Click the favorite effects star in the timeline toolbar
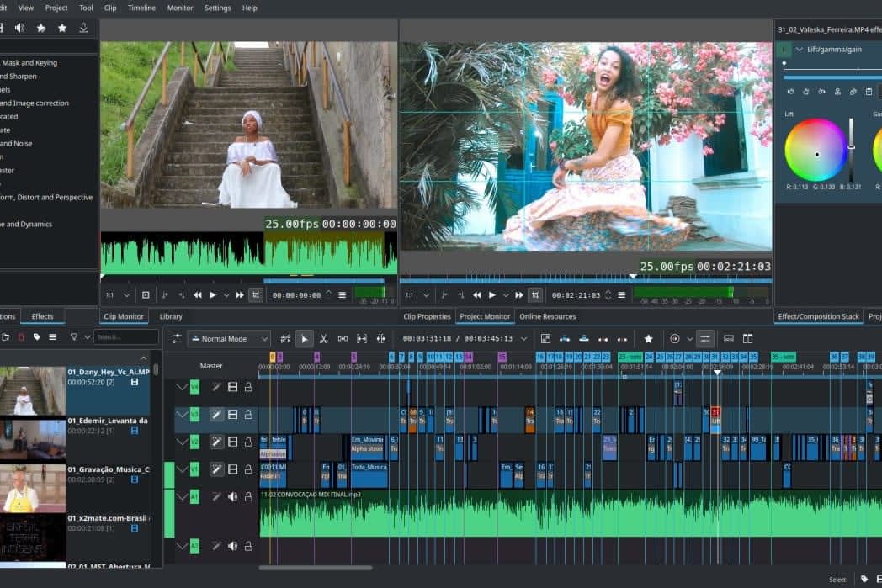 (648, 339)
